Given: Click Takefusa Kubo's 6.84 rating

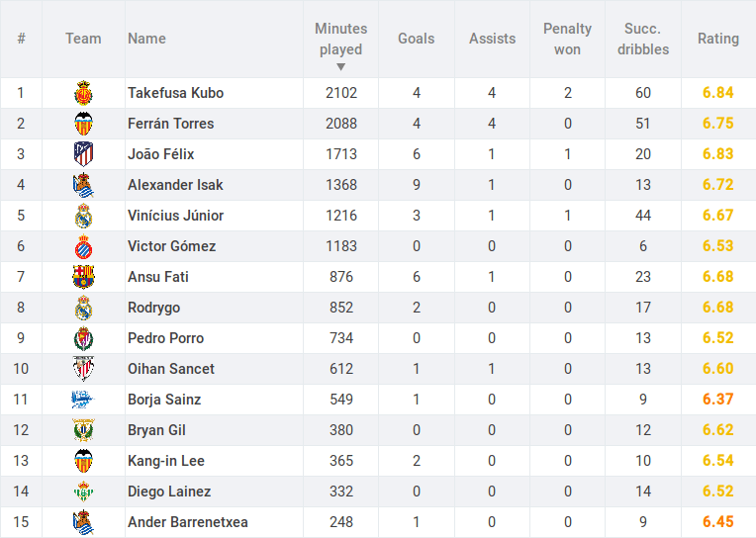Looking at the screenshot, I should (x=718, y=93).
